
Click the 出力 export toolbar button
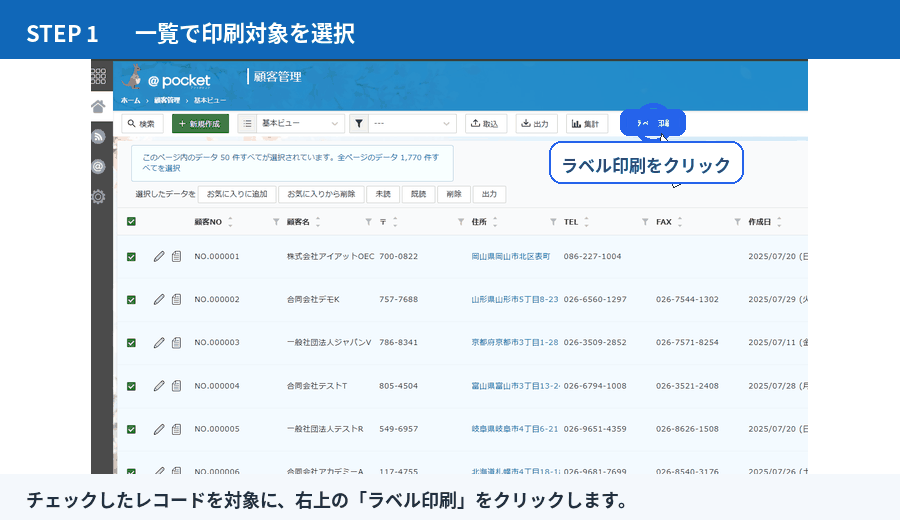(x=536, y=123)
